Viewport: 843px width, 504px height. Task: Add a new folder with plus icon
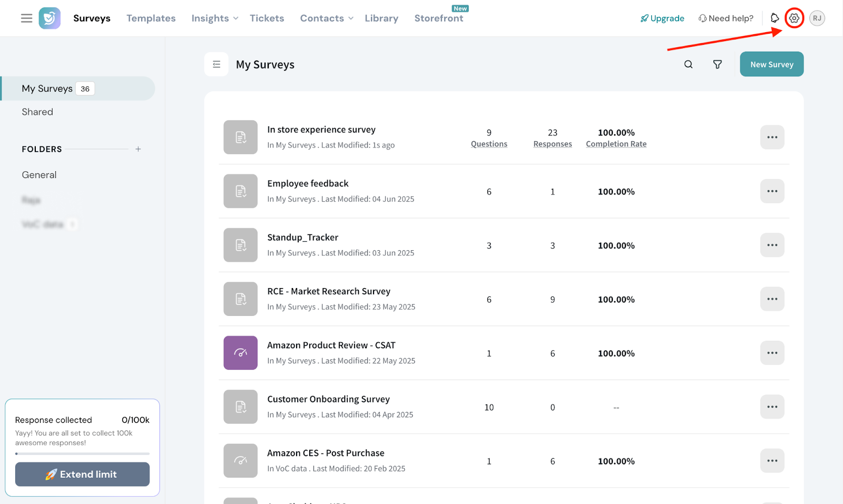tap(138, 149)
